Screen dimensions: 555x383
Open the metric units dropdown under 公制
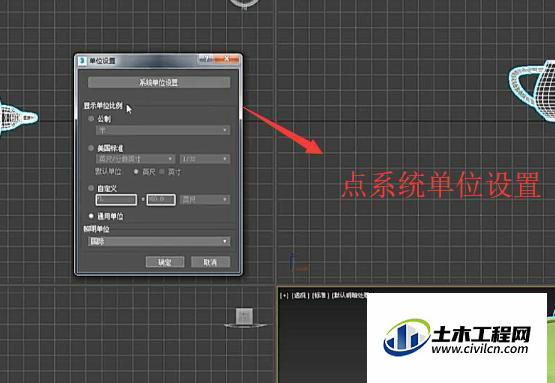(163, 130)
